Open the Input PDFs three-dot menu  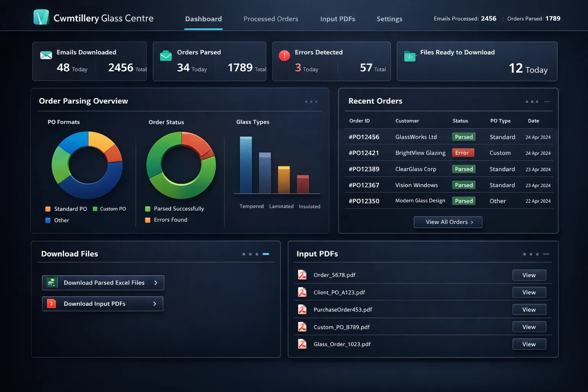531,254
